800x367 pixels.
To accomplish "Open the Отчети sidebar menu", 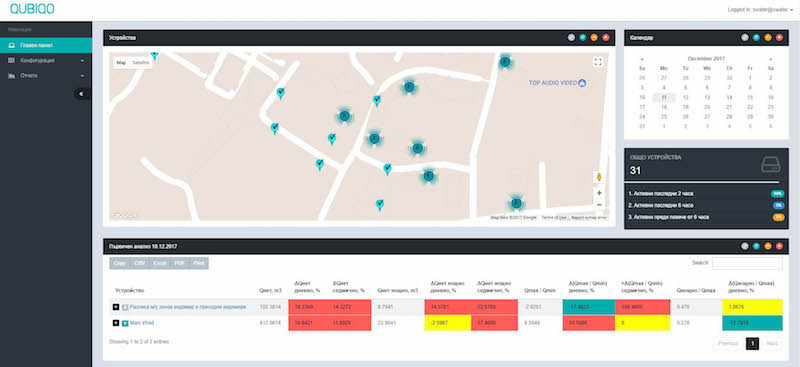I will tap(46, 76).
